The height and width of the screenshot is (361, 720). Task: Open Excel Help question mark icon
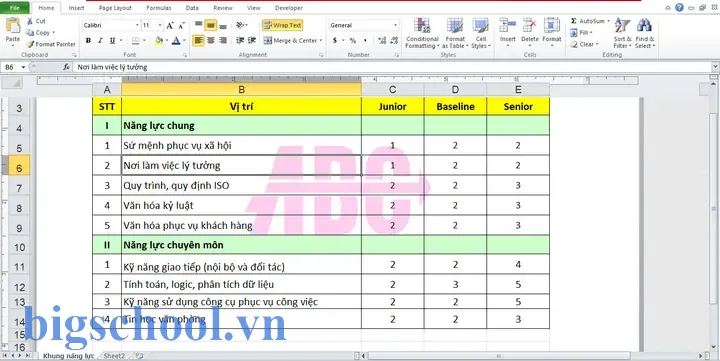tap(680, 7)
